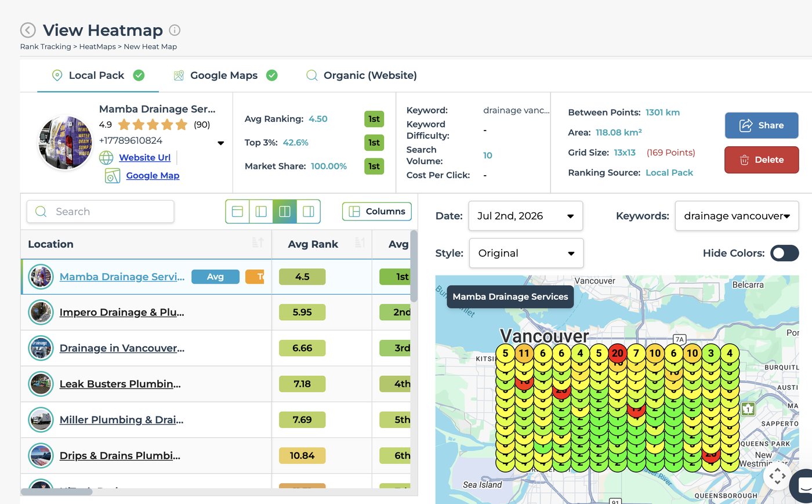
Task: Click the map icon beside Google Map link
Action: [x=113, y=175]
